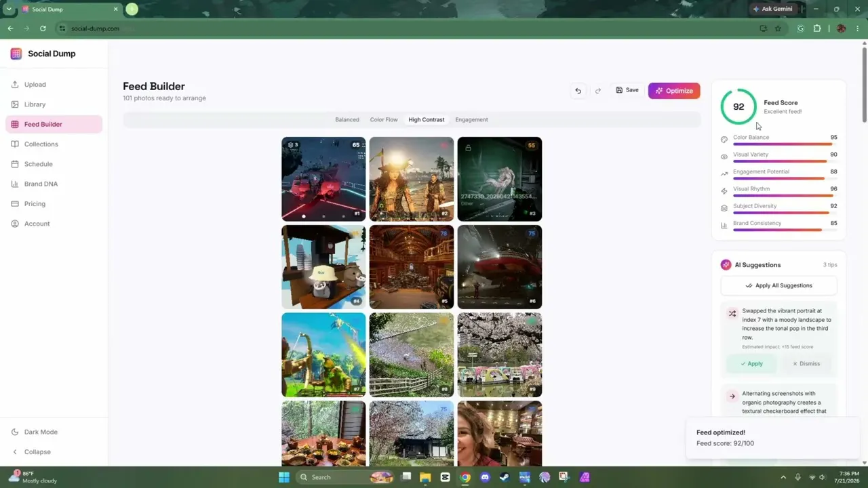Screen dimensions: 868x488
Task: Open the Upload page icon in sidebar
Action: click(x=15, y=85)
